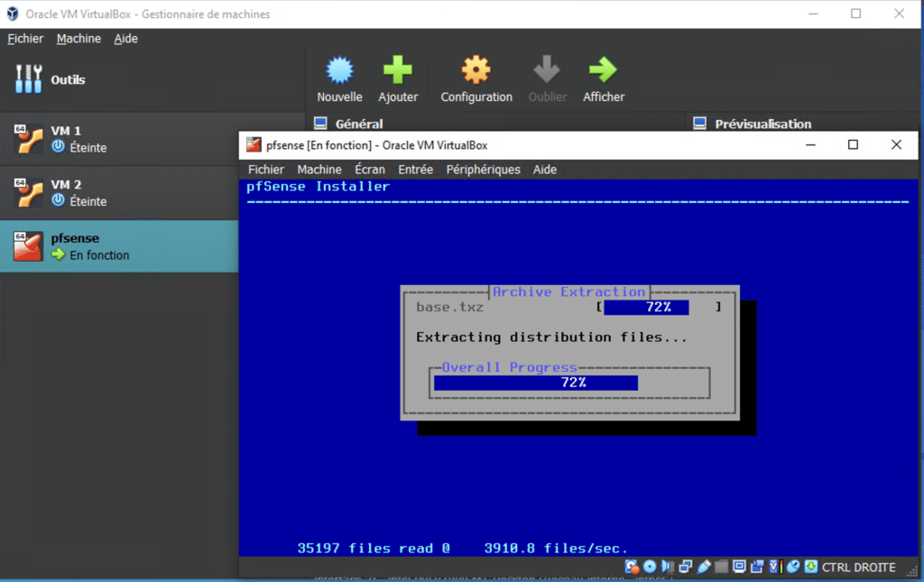Open Aide menu in the pfsense window
The image size is (924, 582).
[544, 170]
